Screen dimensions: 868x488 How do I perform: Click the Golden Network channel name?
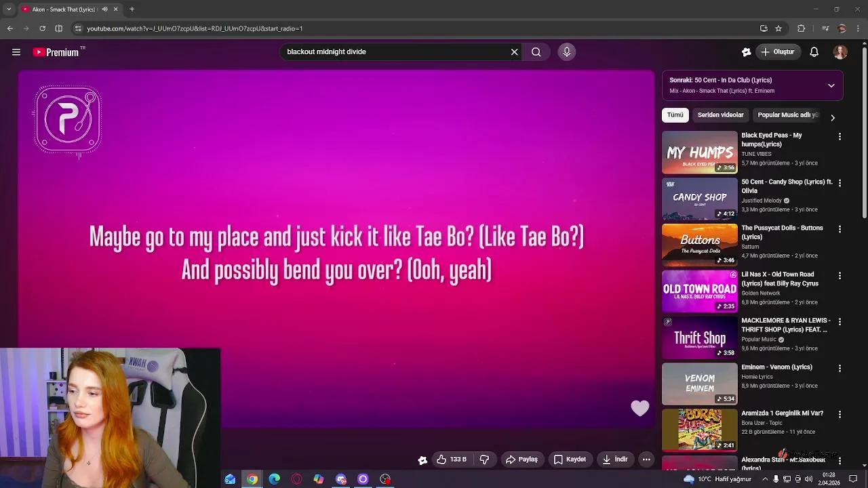[760, 293]
